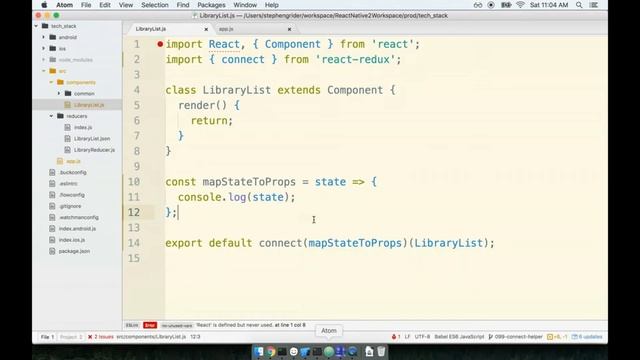Screen dimensions: 640x360
Task: Open the Atom application menu
Action: click(x=64, y=5)
